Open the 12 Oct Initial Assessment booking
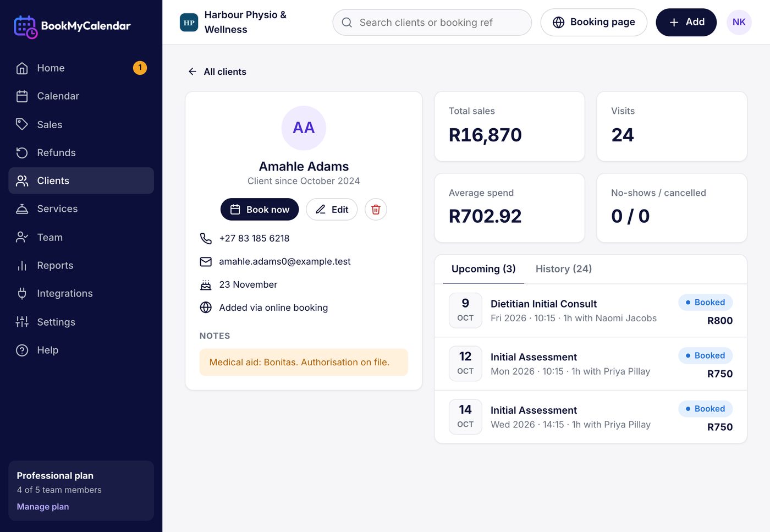This screenshot has height=532, width=770. (x=591, y=364)
